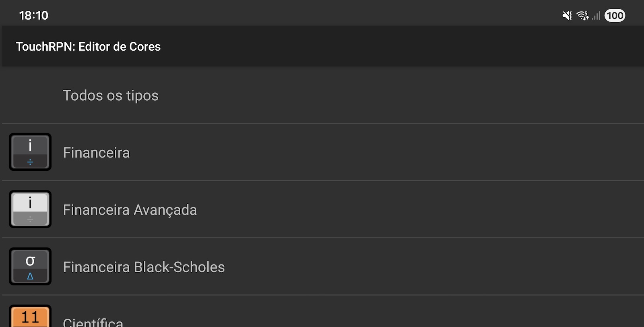This screenshot has height=327, width=644.
Task: Tap the Financeira calculator key icon
Action: (30, 152)
